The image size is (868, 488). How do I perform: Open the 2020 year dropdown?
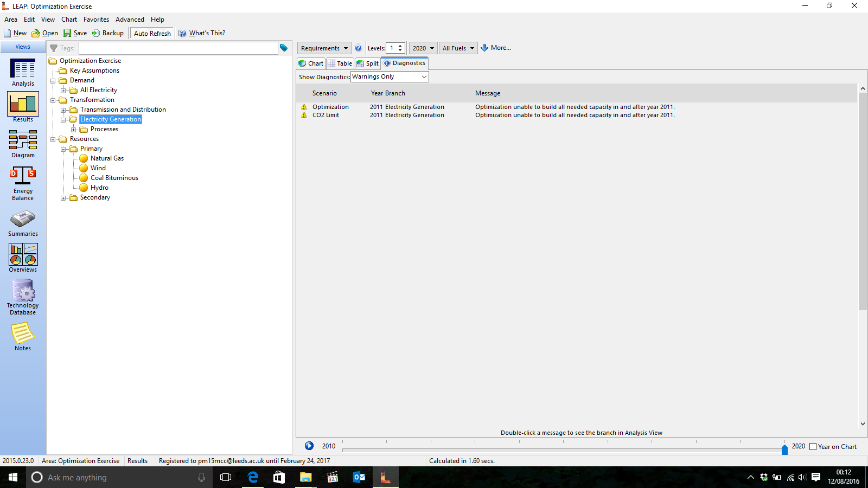[x=423, y=48]
